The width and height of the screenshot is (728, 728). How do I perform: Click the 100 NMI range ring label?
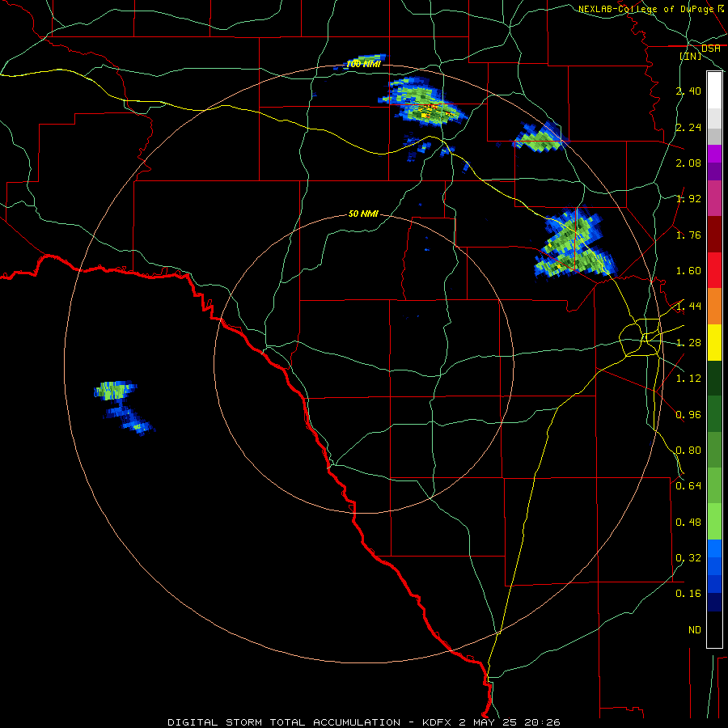363,64
